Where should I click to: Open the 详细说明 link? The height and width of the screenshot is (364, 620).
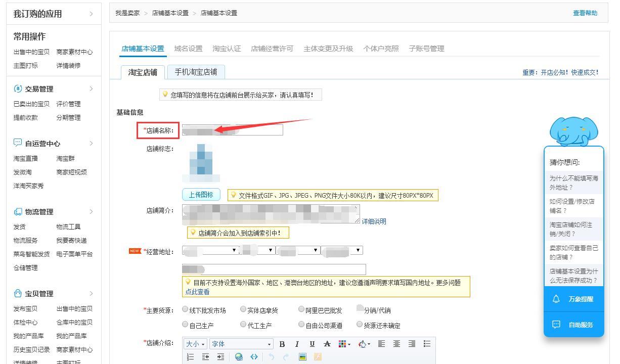click(374, 221)
